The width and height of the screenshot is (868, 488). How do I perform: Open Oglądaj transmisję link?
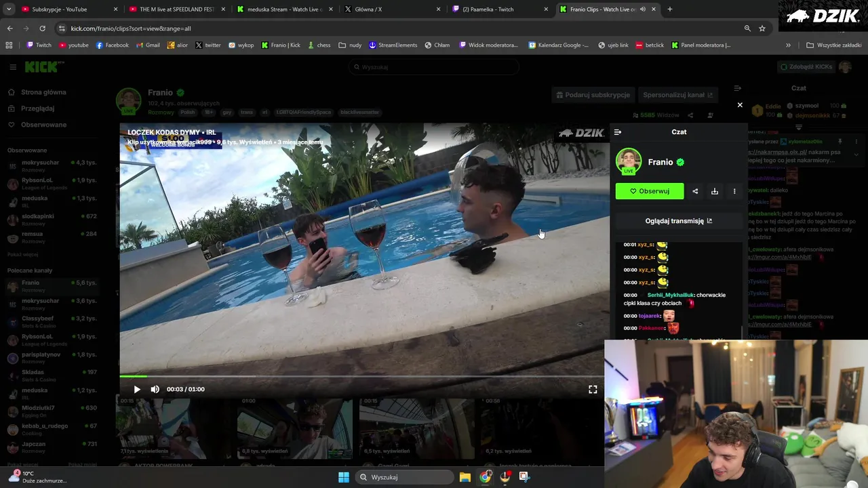click(x=679, y=221)
